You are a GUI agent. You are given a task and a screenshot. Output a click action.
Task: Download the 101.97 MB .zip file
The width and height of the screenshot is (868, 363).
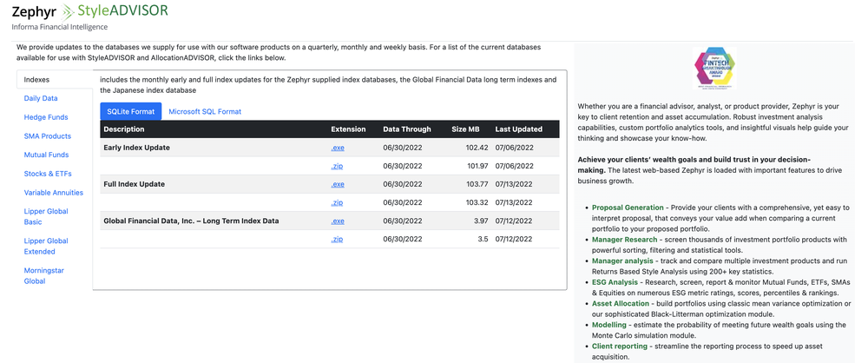tap(337, 166)
